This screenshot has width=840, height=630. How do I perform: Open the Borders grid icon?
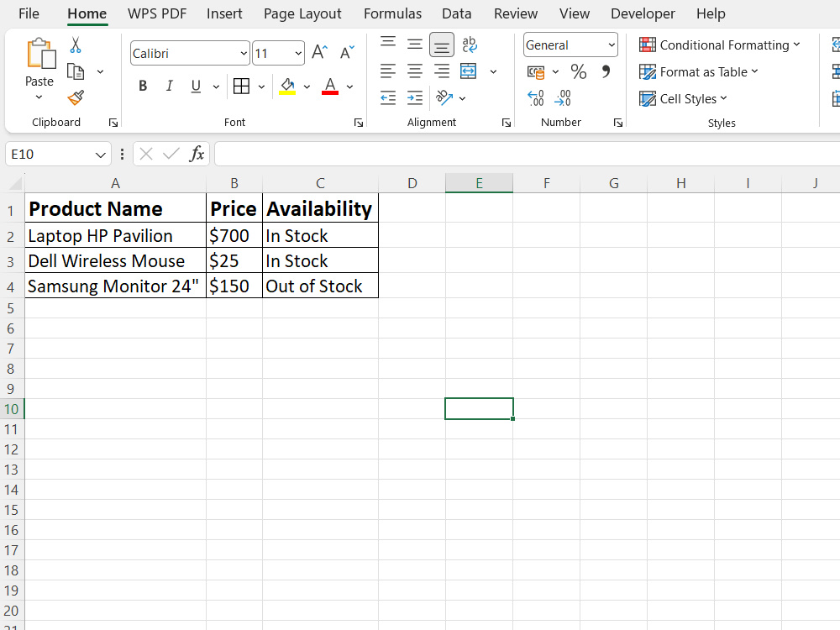(242, 87)
